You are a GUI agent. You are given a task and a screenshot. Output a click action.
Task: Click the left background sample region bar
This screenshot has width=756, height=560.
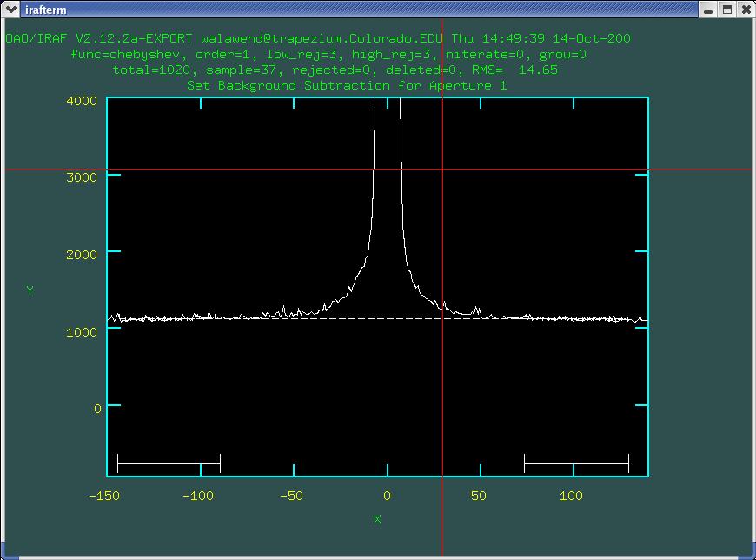(169, 464)
